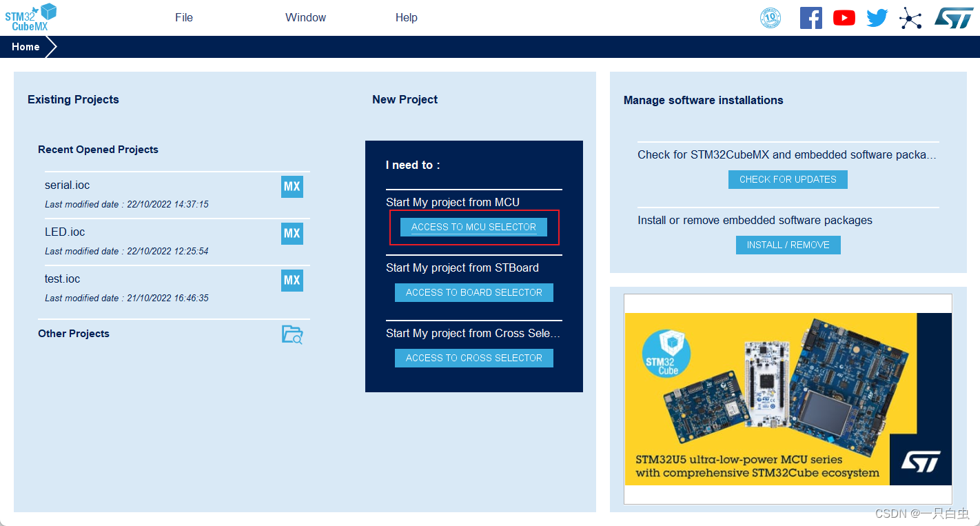Open serial.ioc via its MX icon
980x526 pixels.
pos(292,186)
